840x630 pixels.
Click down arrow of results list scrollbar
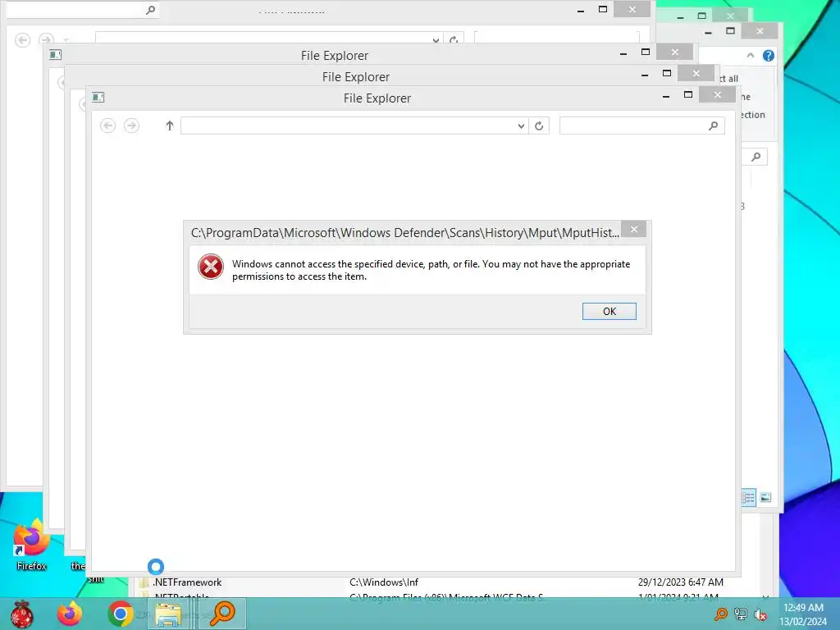765,596
